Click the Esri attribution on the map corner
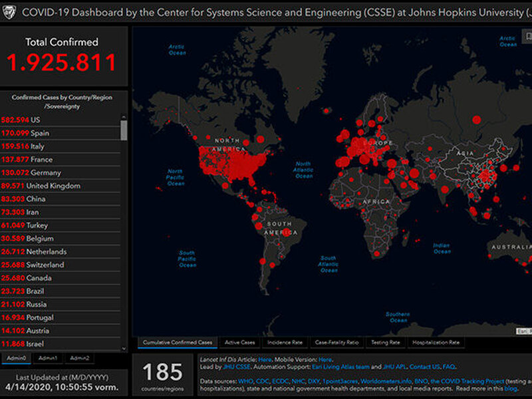The image size is (532, 399). click(x=524, y=331)
